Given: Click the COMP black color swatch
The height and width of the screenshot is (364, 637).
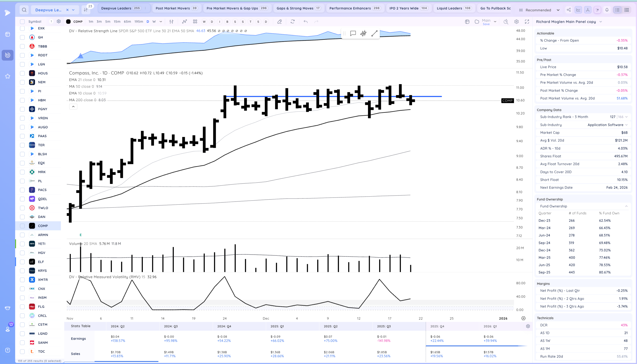Looking at the screenshot, I should click(68, 22).
